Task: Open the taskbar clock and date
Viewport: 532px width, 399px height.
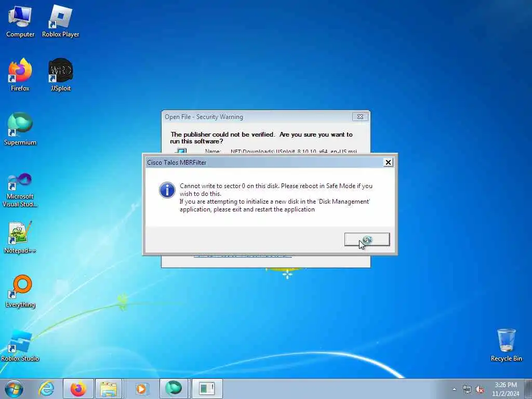Action: pyautogui.click(x=506, y=389)
